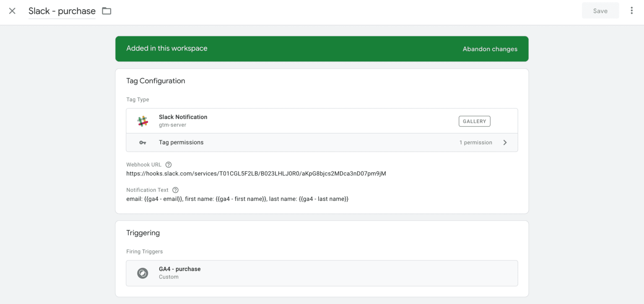The height and width of the screenshot is (304, 644).
Task: Open the GA4 - purchase firing trigger
Action: [322, 273]
